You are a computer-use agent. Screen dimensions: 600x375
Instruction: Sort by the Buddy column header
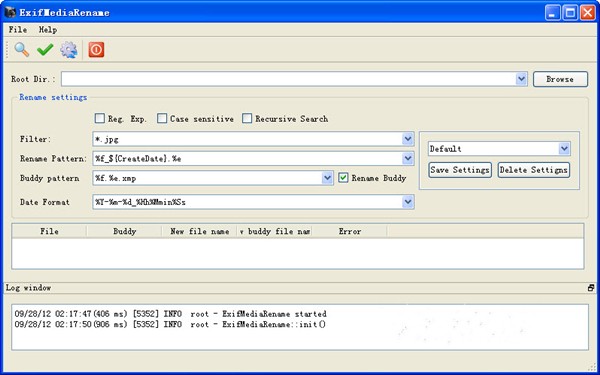(x=124, y=231)
